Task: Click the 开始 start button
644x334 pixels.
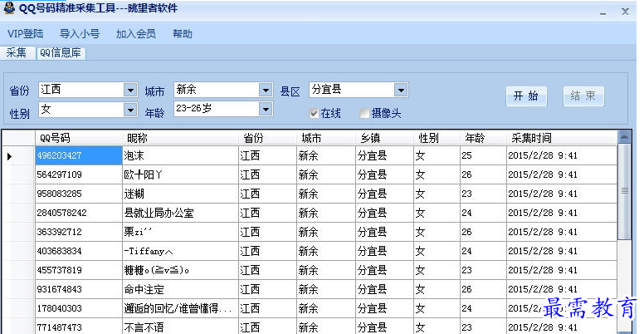Action: click(526, 96)
